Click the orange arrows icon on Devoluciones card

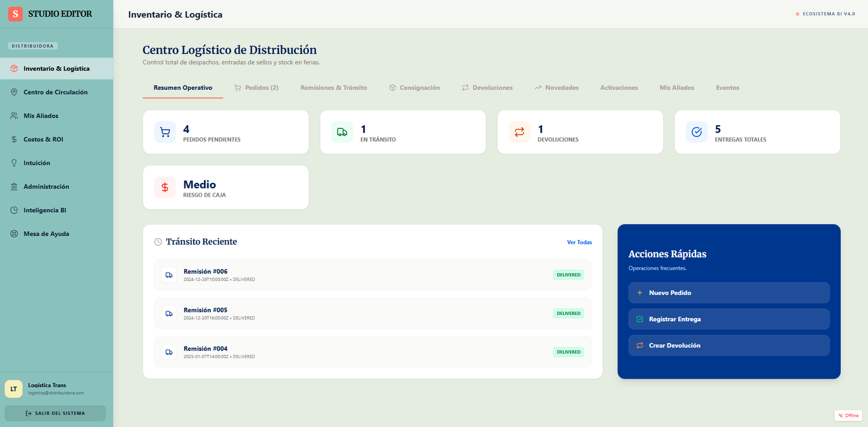519,132
